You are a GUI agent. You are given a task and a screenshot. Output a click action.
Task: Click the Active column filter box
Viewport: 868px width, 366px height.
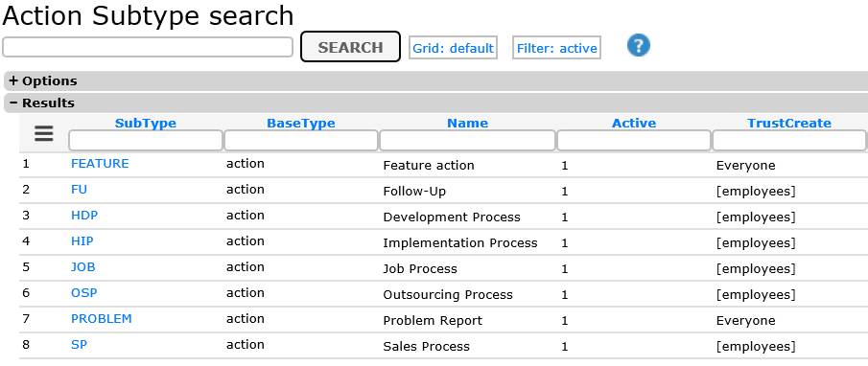pyautogui.click(x=634, y=141)
